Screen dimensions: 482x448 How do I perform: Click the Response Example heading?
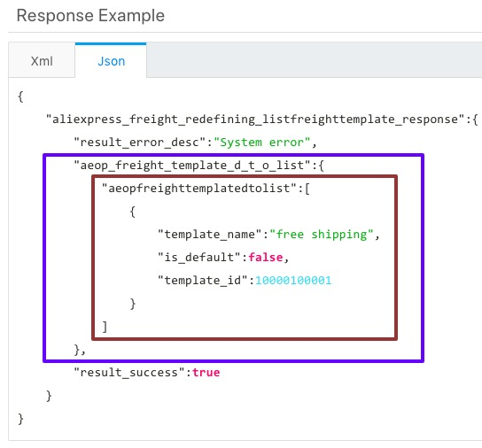point(90,15)
